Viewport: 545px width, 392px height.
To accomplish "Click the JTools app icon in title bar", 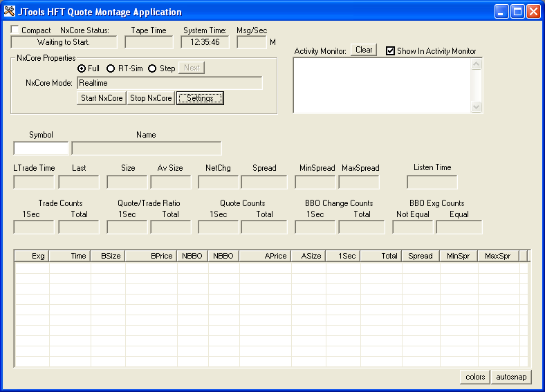I will coord(10,11).
